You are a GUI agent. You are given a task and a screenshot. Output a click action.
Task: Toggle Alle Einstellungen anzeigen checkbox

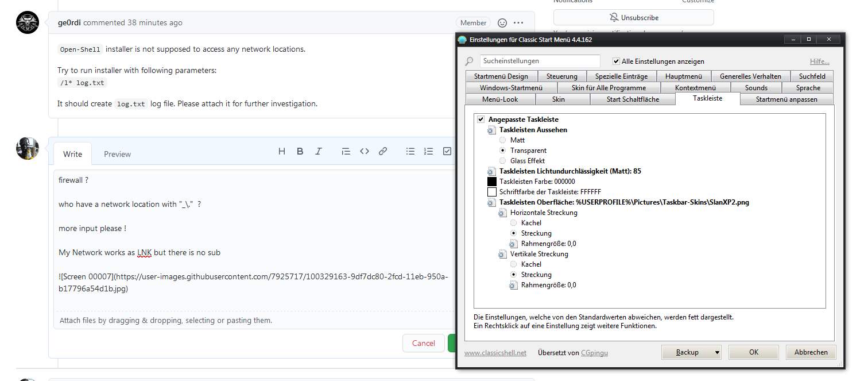click(616, 61)
